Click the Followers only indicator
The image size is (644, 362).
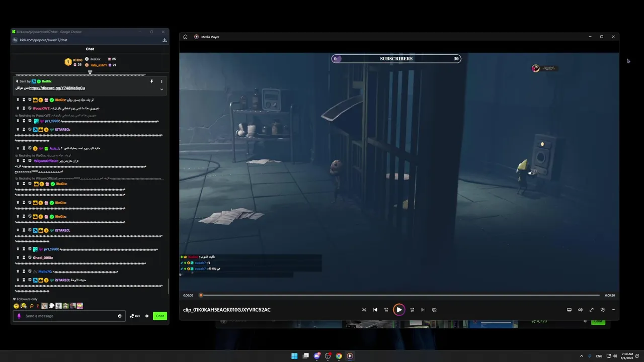(25, 299)
